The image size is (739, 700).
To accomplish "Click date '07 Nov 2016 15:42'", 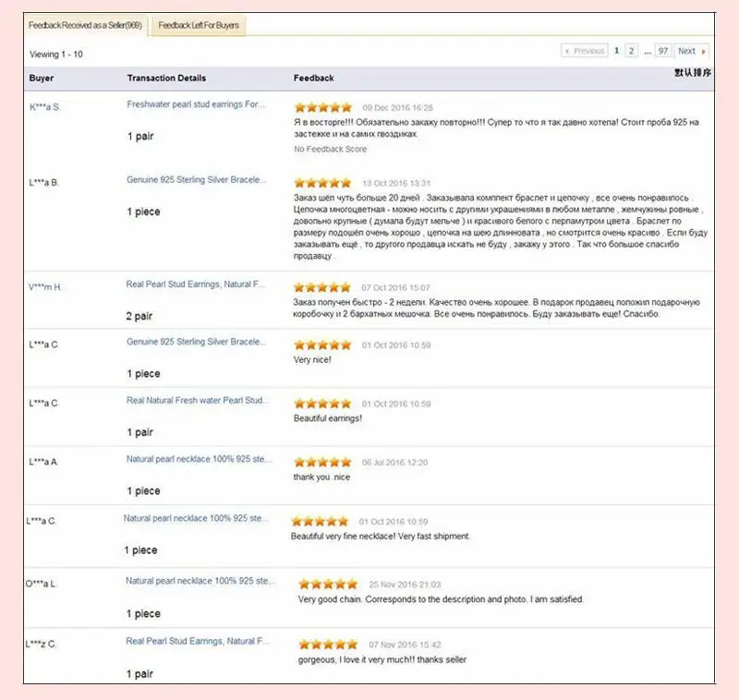I will (x=405, y=645).
